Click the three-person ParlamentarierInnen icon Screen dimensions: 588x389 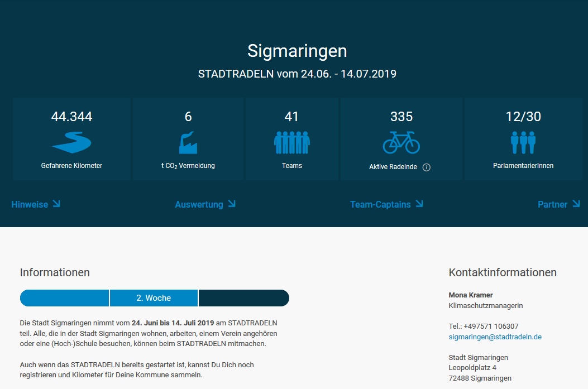point(523,143)
